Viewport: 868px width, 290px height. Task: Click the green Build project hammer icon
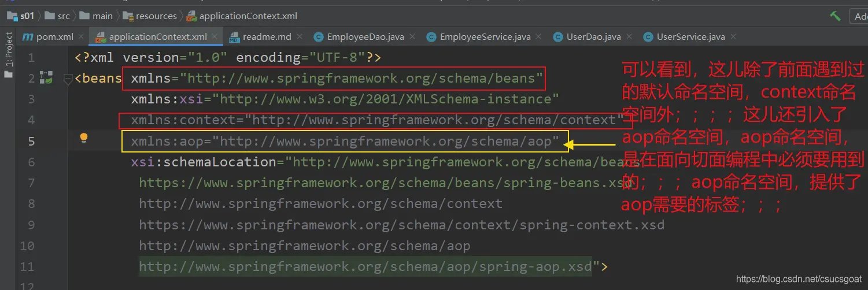coord(834,16)
